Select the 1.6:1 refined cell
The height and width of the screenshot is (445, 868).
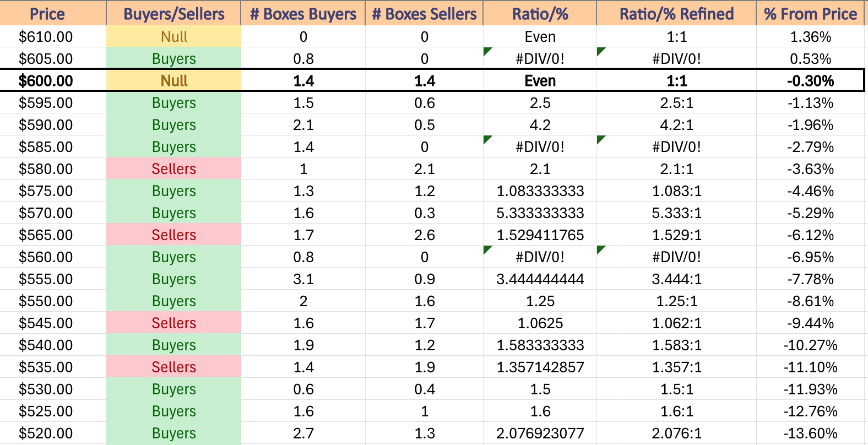tap(676, 411)
